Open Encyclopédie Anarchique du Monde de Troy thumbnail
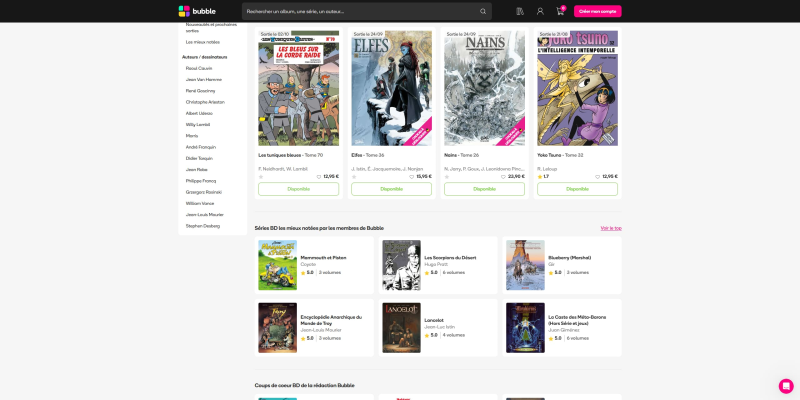 (x=278, y=328)
